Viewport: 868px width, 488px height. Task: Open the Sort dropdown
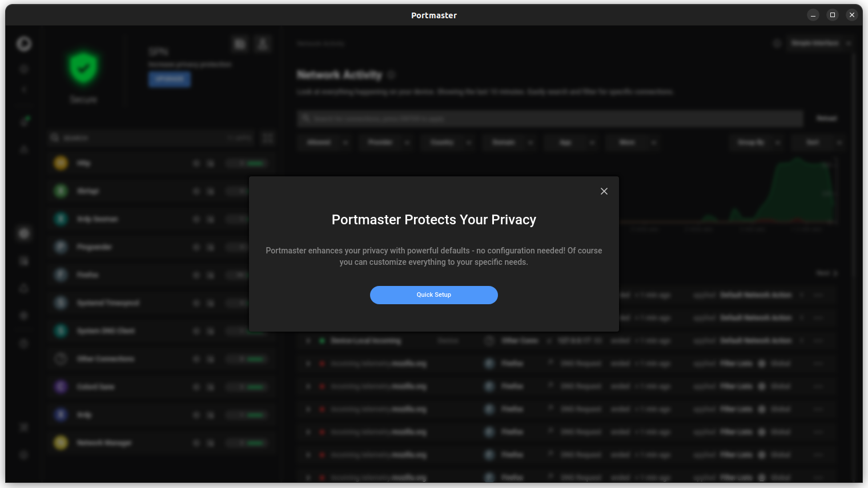pyautogui.click(x=818, y=142)
